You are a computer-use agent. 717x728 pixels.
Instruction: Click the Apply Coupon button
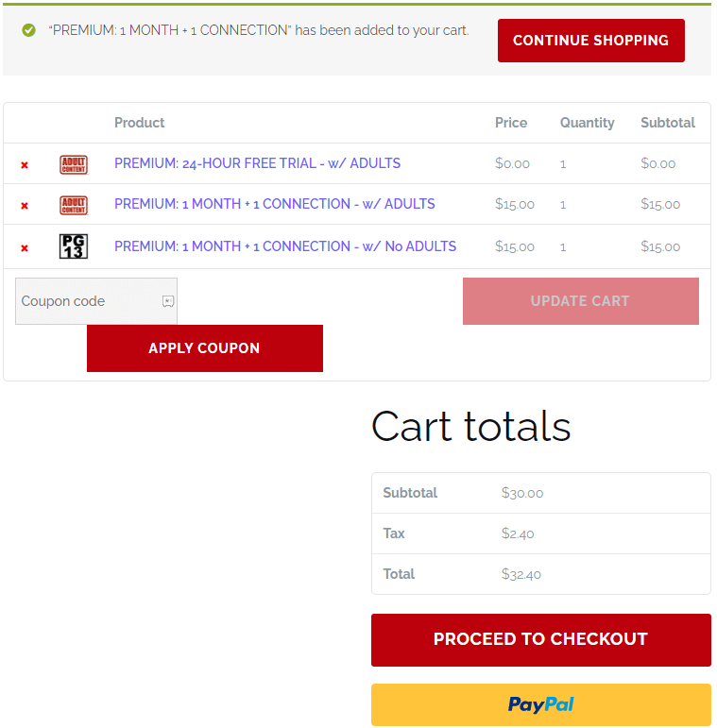coord(205,348)
